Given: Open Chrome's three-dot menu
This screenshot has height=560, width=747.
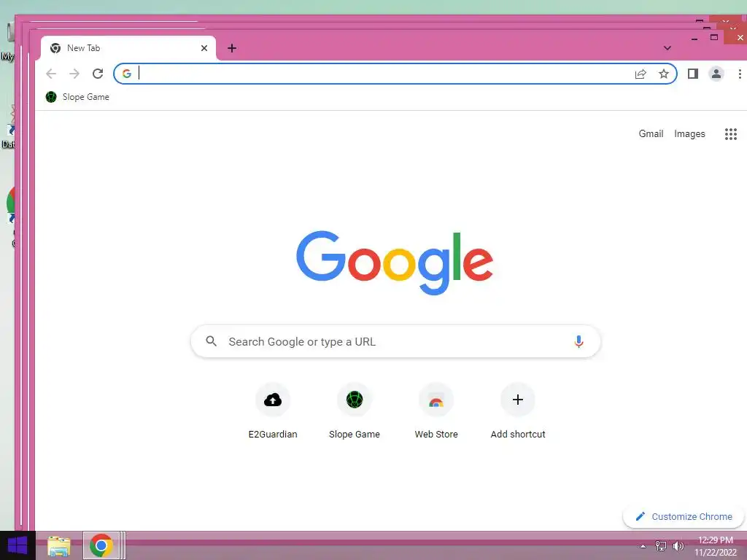Looking at the screenshot, I should (x=740, y=74).
